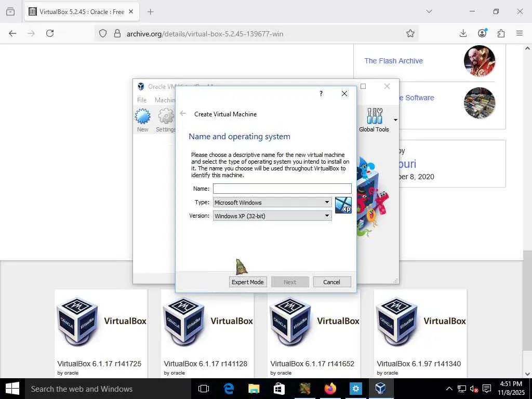This screenshot has height=399, width=532.
Task: Open the list all tabs chevron
Action: (x=429, y=11)
